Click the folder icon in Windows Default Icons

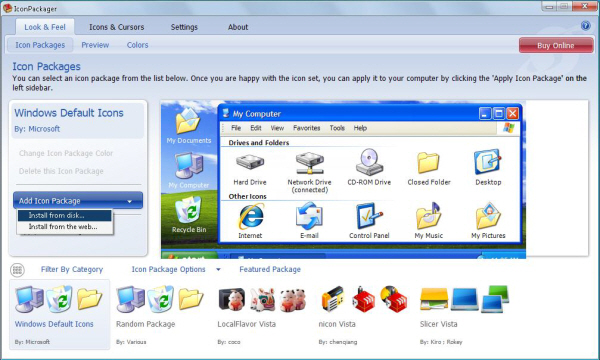pyautogui.click(x=89, y=299)
